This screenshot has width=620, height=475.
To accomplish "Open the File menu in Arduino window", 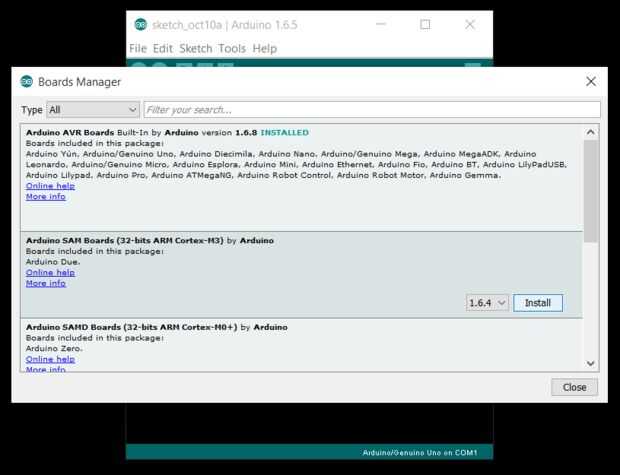I will [x=138, y=48].
